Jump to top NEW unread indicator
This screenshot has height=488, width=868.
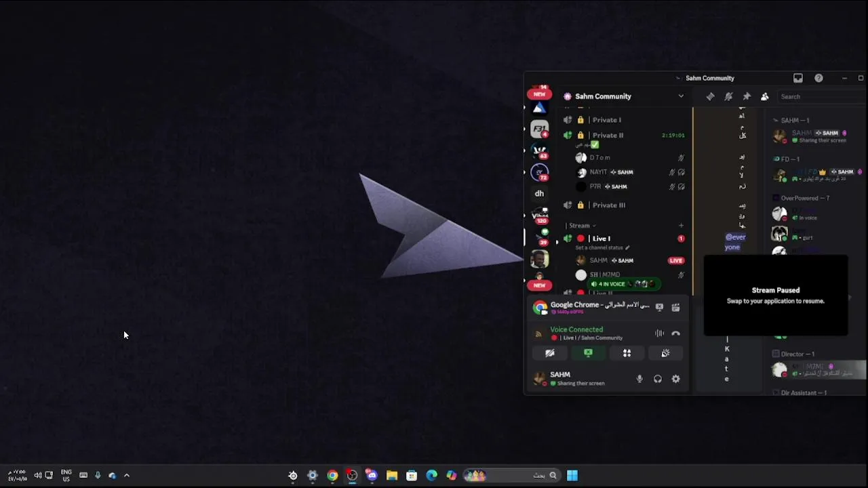[539, 94]
